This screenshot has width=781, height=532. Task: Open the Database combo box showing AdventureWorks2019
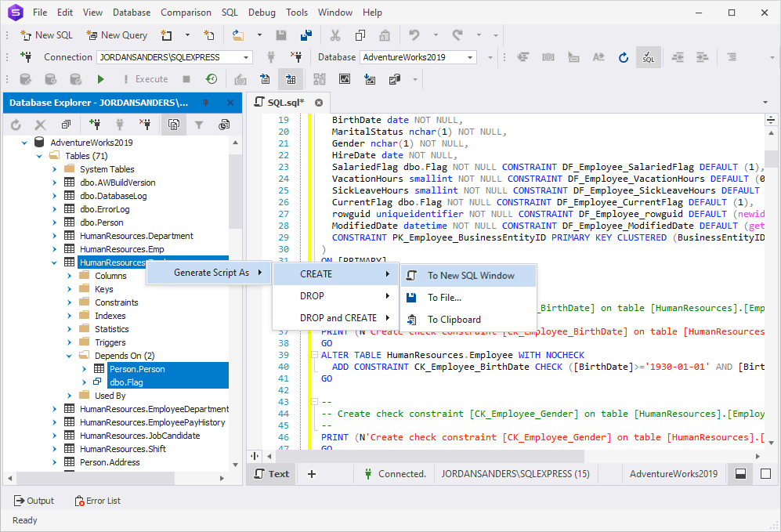click(418, 57)
